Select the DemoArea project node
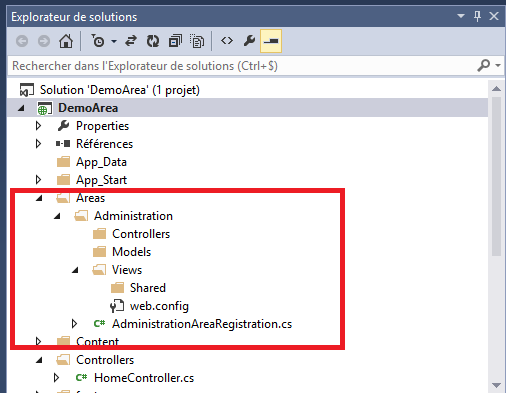The width and height of the screenshot is (506, 393). (x=88, y=108)
